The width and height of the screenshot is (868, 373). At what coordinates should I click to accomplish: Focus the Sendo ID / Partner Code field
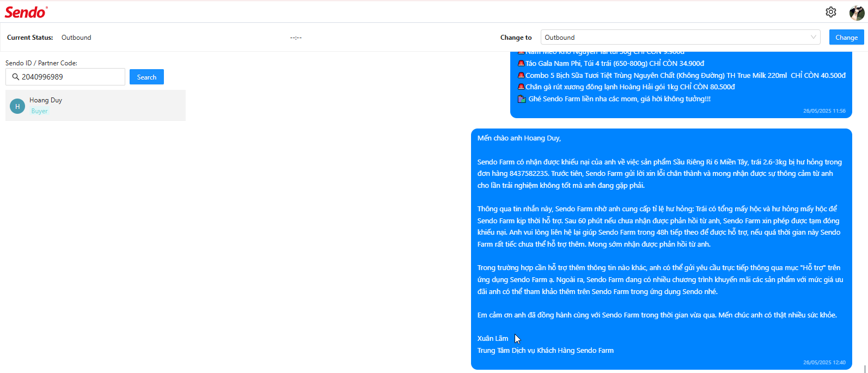click(65, 77)
